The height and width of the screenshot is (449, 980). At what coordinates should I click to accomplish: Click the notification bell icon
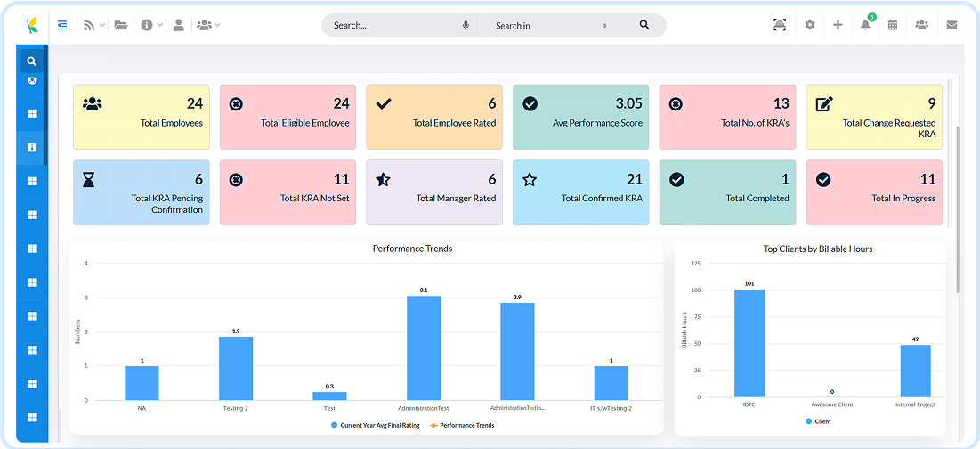[865, 25]
